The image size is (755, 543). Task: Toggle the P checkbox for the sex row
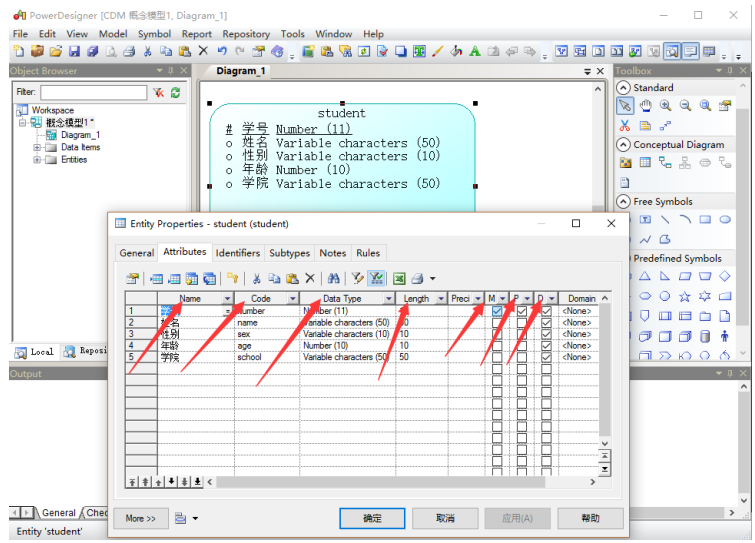[x=521, y=334]
